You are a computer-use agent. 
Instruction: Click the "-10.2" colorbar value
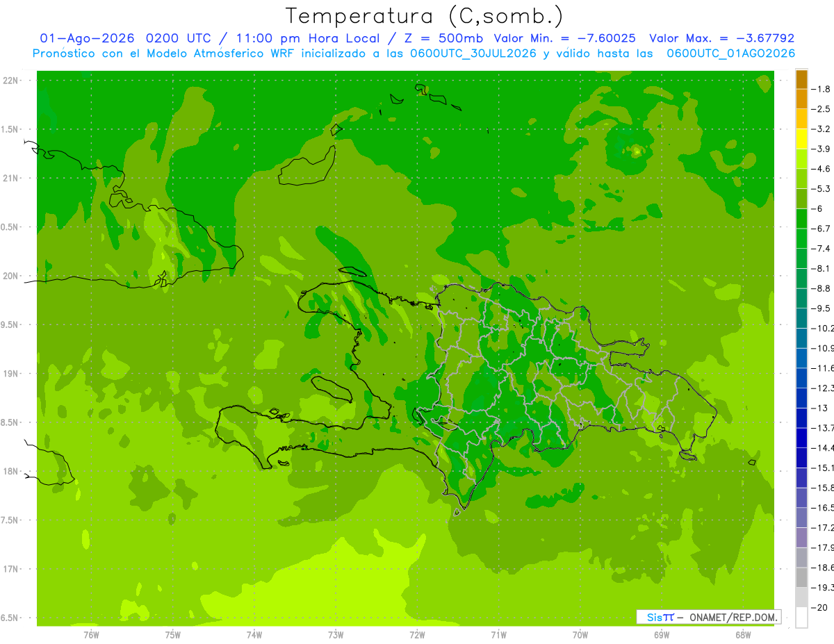tap(822, 328)
